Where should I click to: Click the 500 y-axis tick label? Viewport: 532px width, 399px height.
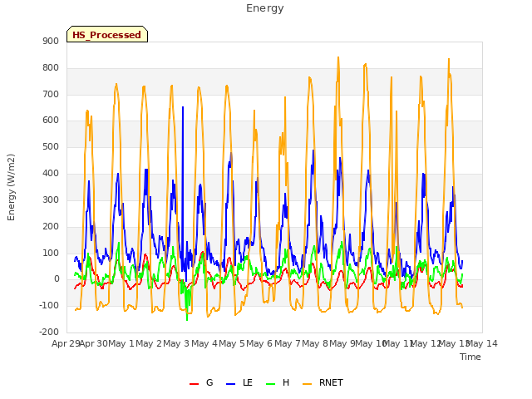[x=51, y=146]
